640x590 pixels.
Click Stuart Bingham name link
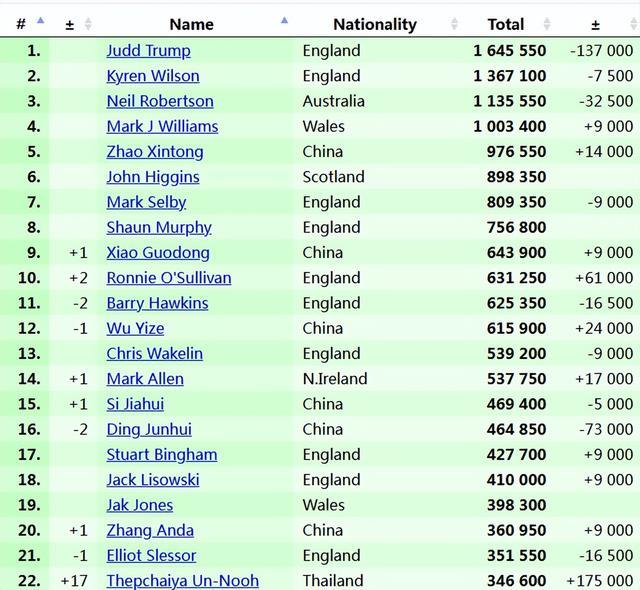(162, 454)
